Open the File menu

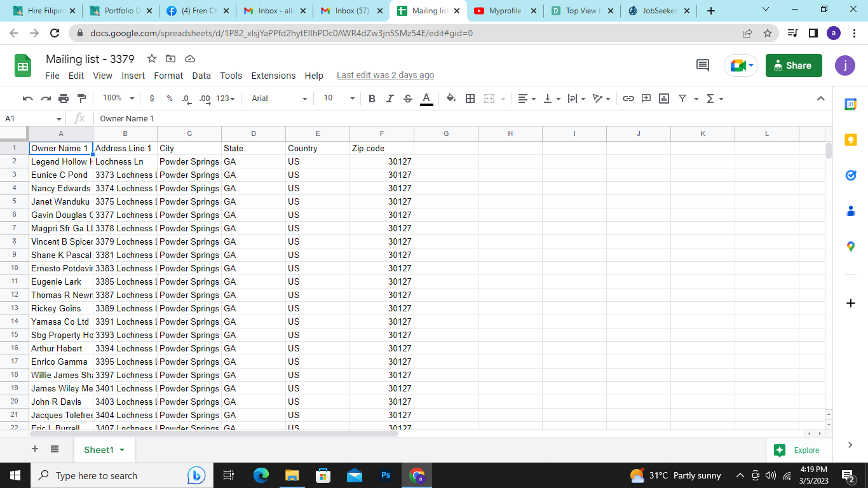point(53,76)
